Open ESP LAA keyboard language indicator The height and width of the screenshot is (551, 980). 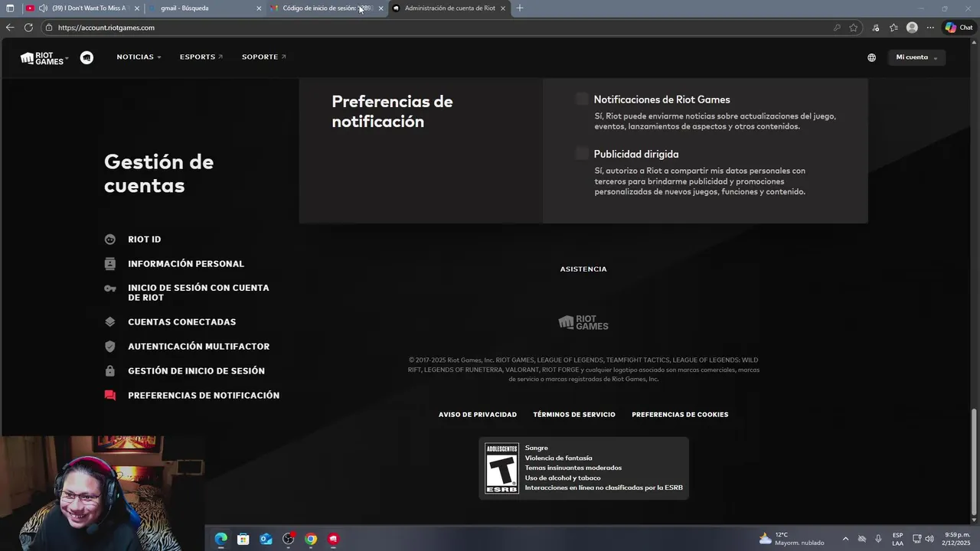tap(897, 539)
